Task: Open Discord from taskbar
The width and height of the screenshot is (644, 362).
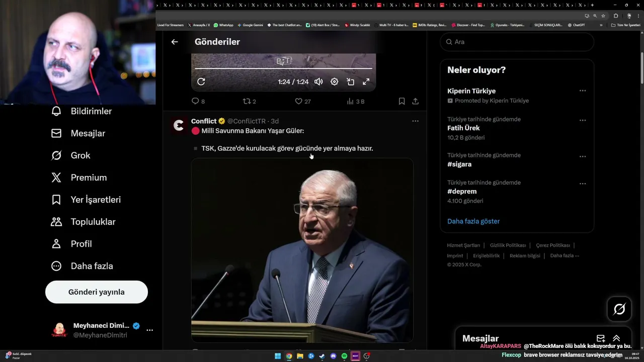Action: [333, 356]
